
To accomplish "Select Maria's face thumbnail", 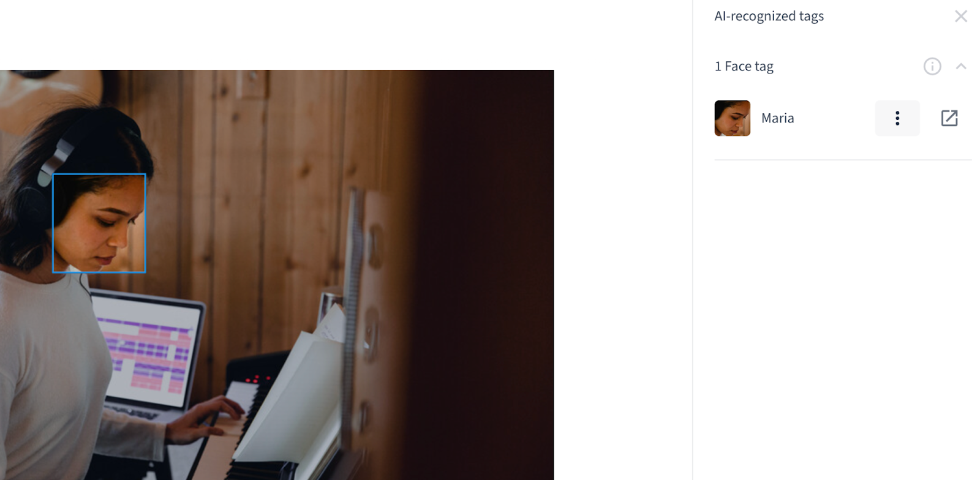I will (733, 118).
